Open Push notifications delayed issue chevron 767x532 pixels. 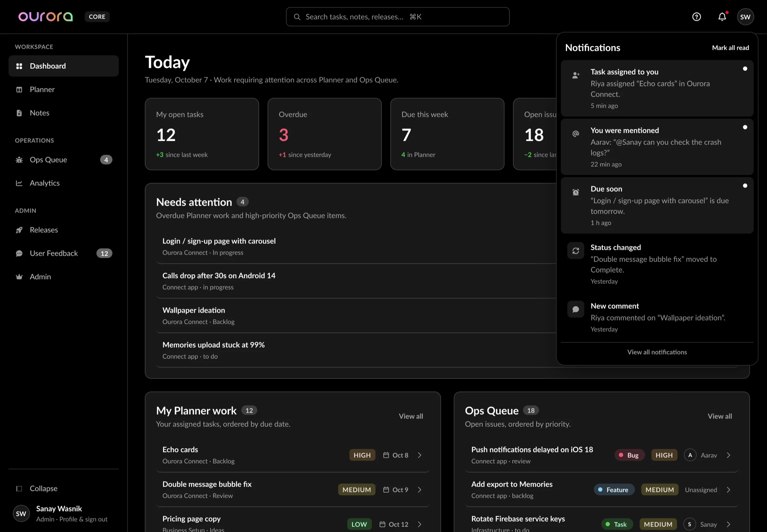click(x=729, y=455)
